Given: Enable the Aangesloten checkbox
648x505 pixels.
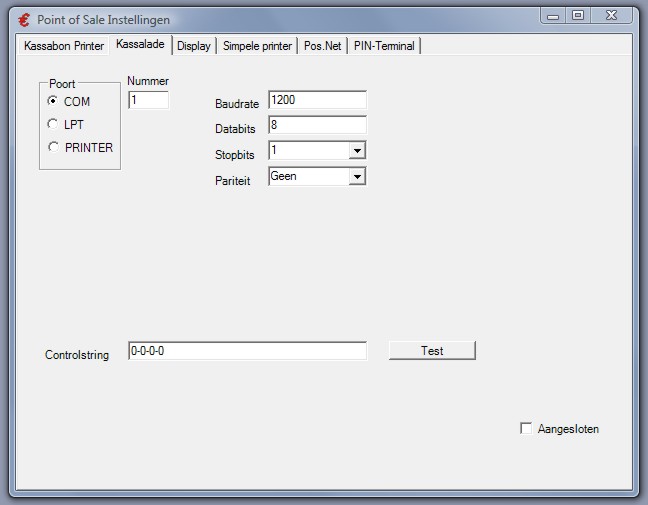Looking at the screenshot, I should click(526, 429).
